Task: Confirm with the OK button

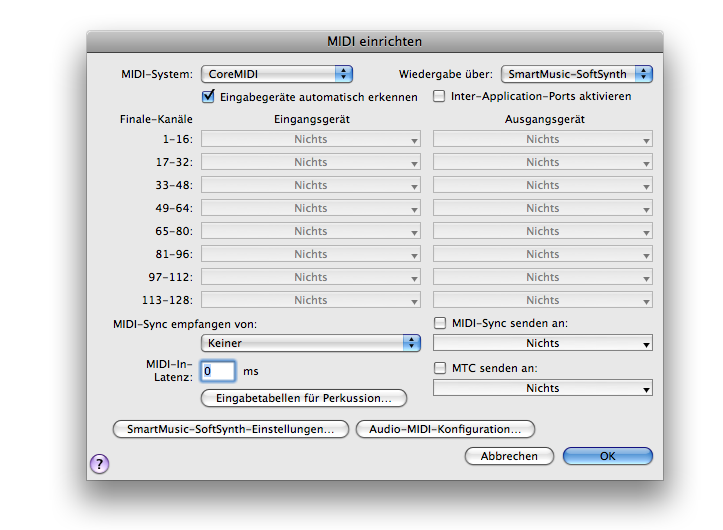Action: click(x=608, y=456)
